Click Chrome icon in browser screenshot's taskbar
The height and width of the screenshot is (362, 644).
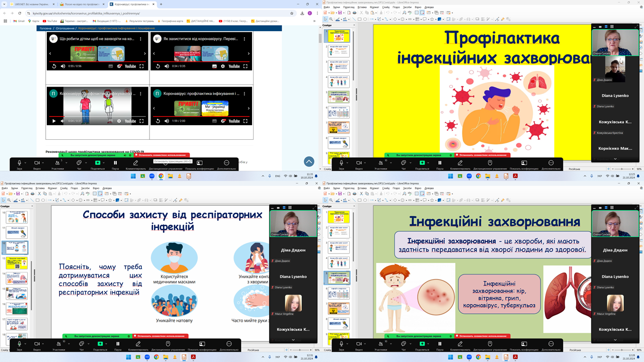click(x=162, y=176)
